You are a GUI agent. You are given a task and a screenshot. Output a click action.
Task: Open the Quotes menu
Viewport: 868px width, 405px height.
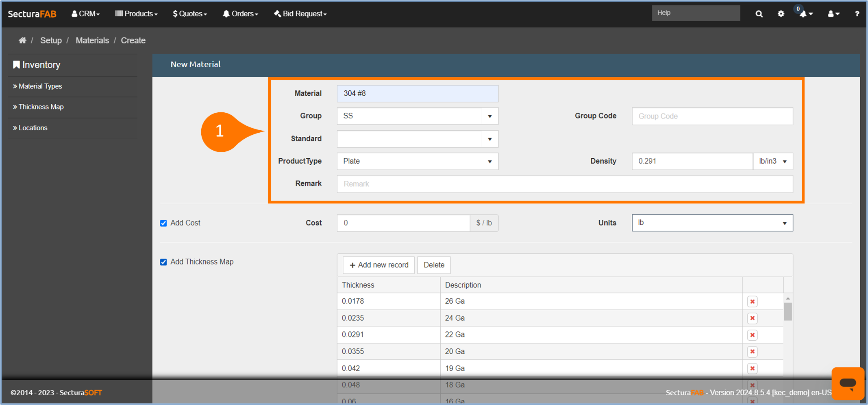click(x=190, y=14)
